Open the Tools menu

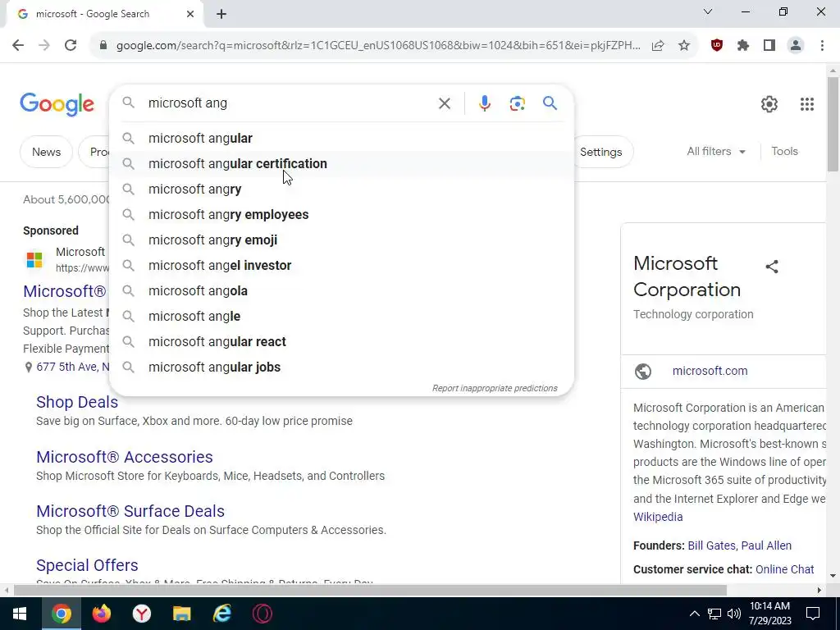click(x=784, y=152)
